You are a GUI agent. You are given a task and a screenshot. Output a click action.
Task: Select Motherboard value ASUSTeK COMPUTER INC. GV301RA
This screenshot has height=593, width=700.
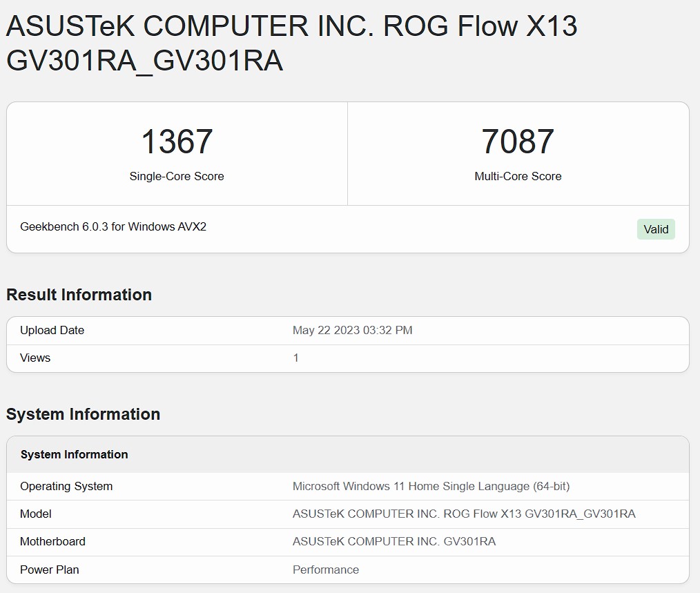(x=394, y=541)
